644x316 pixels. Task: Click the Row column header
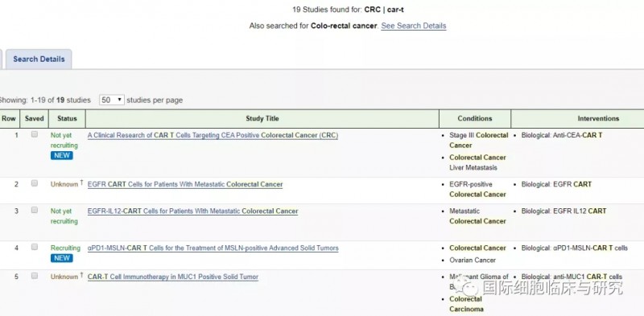coord(9,119)
